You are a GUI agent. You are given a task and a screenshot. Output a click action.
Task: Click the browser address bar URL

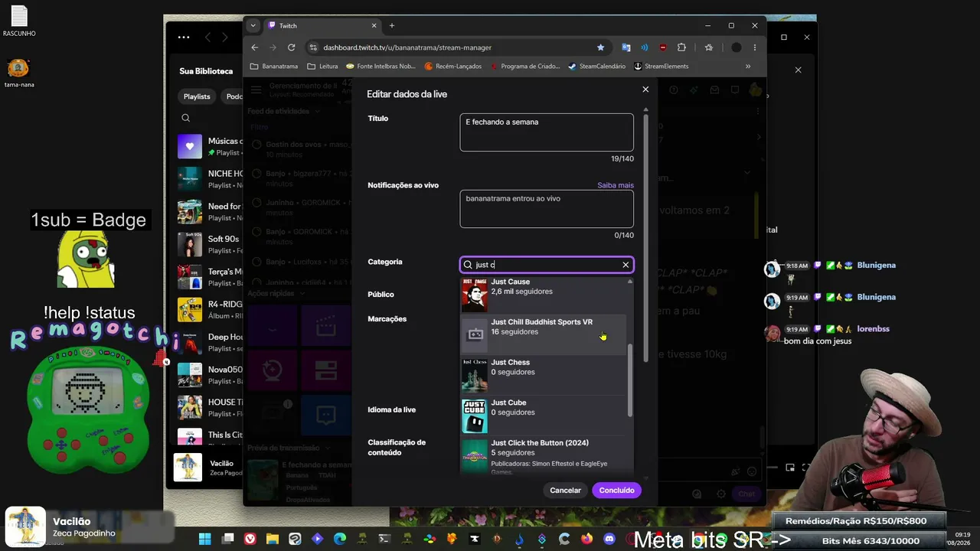click(407, 47)
